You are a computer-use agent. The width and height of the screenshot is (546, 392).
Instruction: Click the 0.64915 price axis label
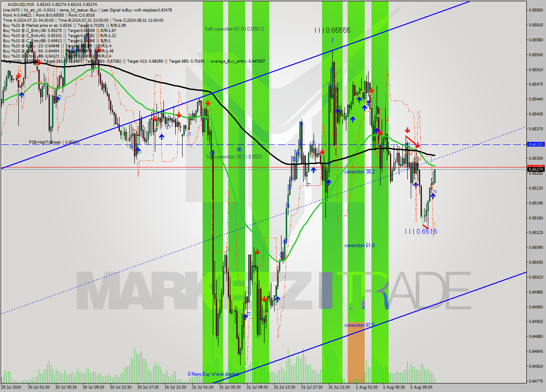536,321
